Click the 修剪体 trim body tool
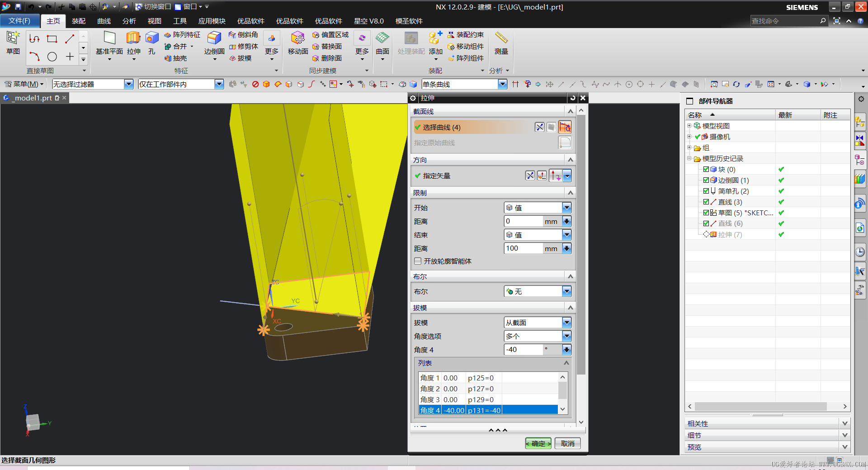 [243, 47]
